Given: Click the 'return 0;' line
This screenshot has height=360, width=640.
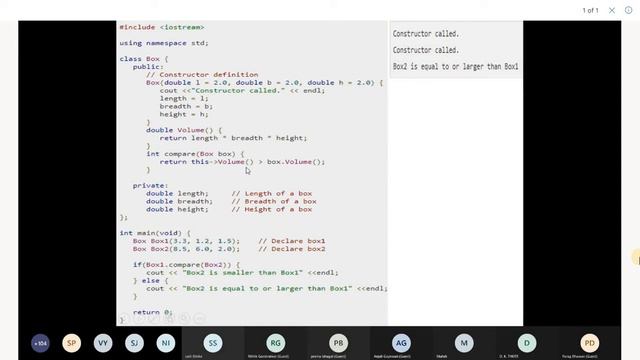Looking at the screenshot, I should coord(153,312).
